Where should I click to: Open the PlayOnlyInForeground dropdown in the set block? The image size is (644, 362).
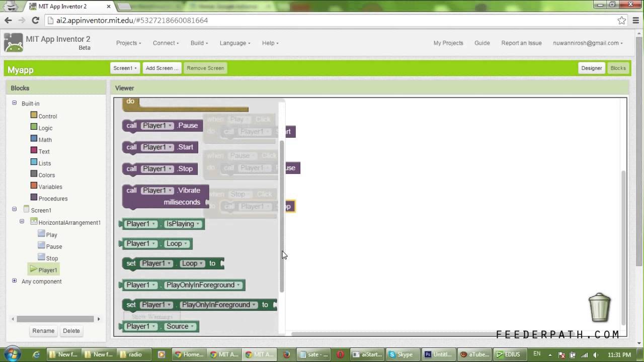pos(219,305)
